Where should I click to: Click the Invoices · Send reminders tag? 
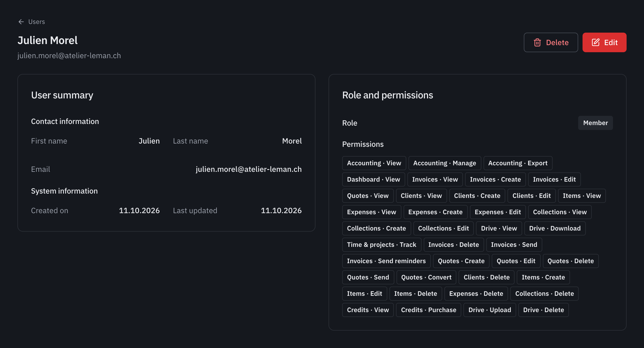point(386,261)
